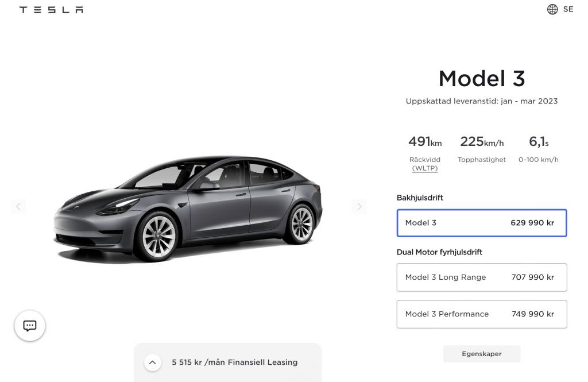Show next car image arrow
Viewport: 588px width, 382px height.
(x=359, y=206)
